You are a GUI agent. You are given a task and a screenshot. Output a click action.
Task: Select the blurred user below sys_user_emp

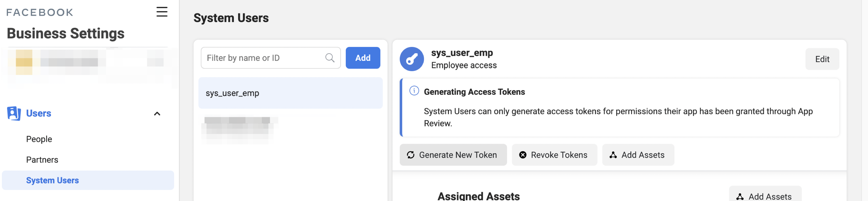click(x=239, y=126)
